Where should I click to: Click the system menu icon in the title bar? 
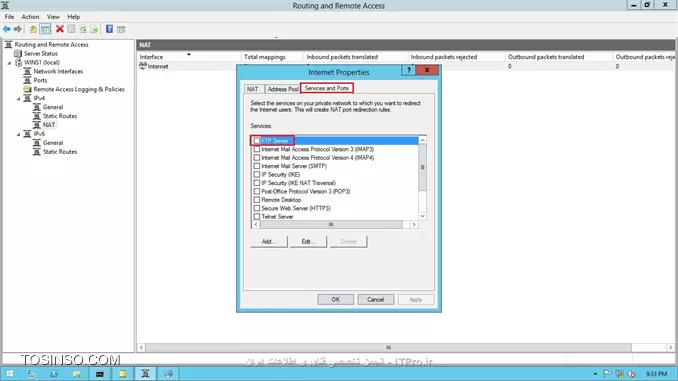(x=5, y=5)
